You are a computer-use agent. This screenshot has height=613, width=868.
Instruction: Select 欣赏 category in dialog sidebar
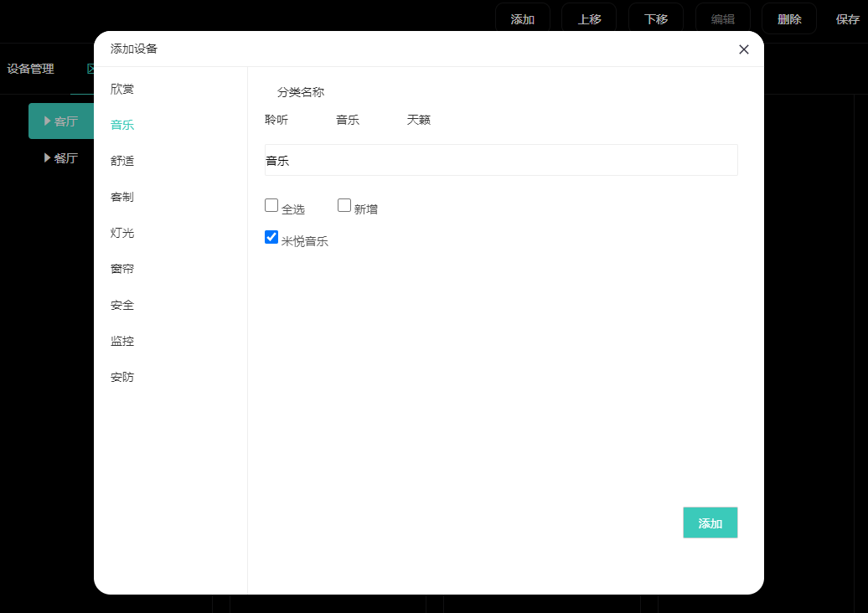(122, 89)
